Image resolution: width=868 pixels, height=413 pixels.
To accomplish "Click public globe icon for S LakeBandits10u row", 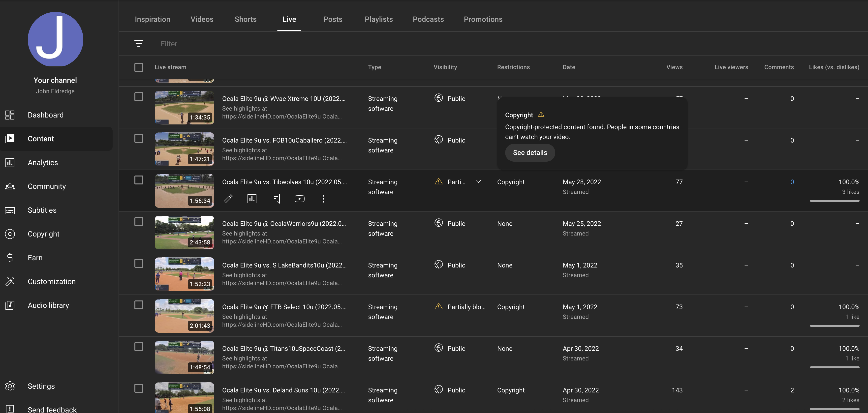I will pyautogui.click(x=439, y=265).
